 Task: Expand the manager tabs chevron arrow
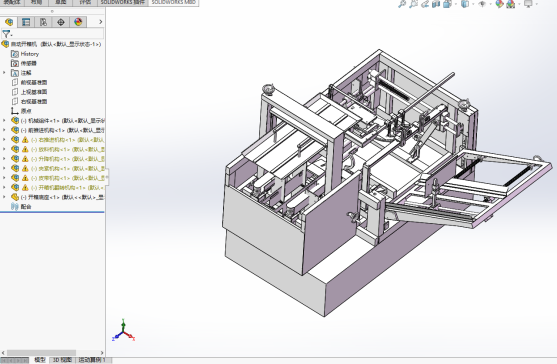point(101,22)
